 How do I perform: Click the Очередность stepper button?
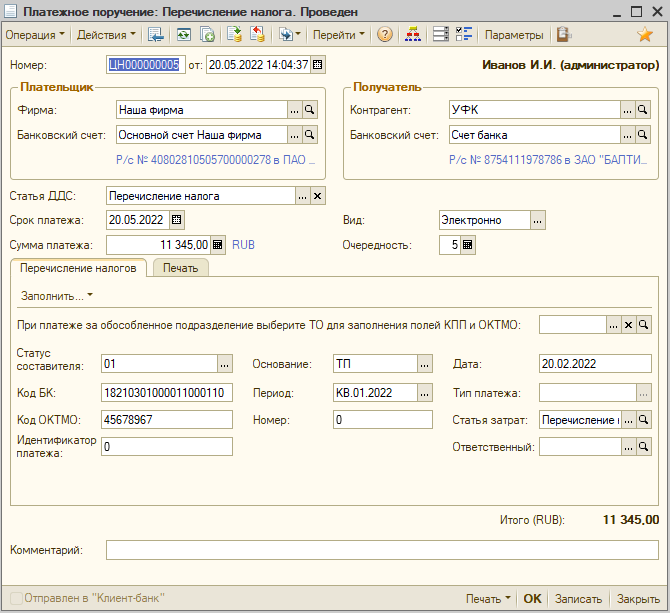(468, 245)
